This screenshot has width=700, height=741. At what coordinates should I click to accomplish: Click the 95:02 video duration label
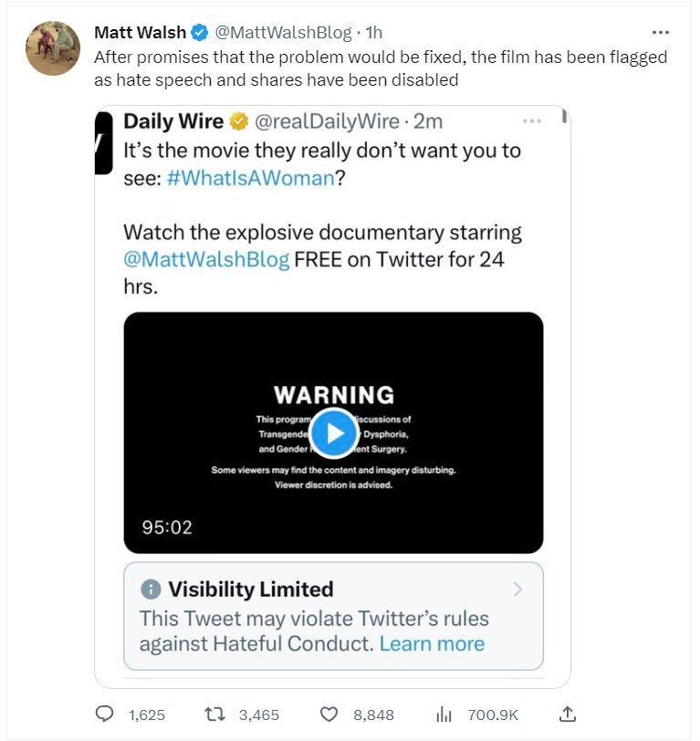point(167,527)
